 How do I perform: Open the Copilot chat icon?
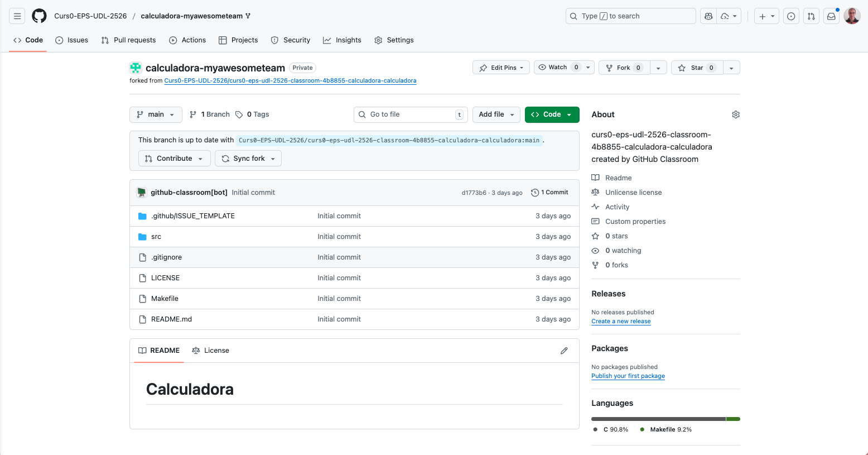708,16
